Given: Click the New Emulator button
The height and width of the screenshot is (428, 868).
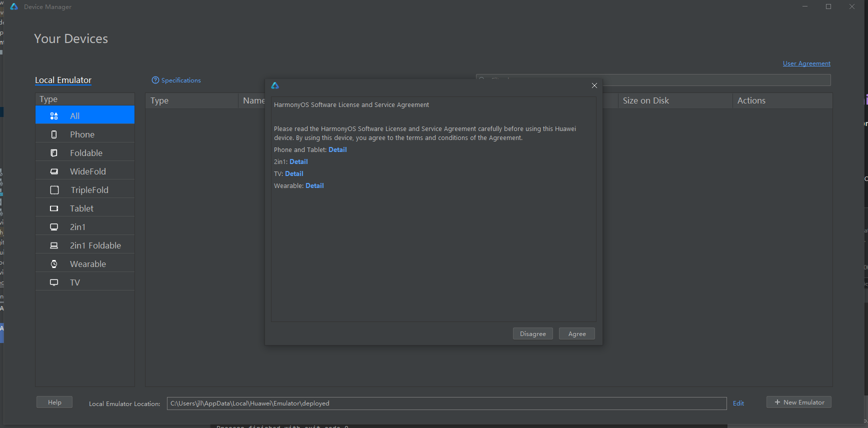Looking at the screenshot, I should click(x=799, y=402).
